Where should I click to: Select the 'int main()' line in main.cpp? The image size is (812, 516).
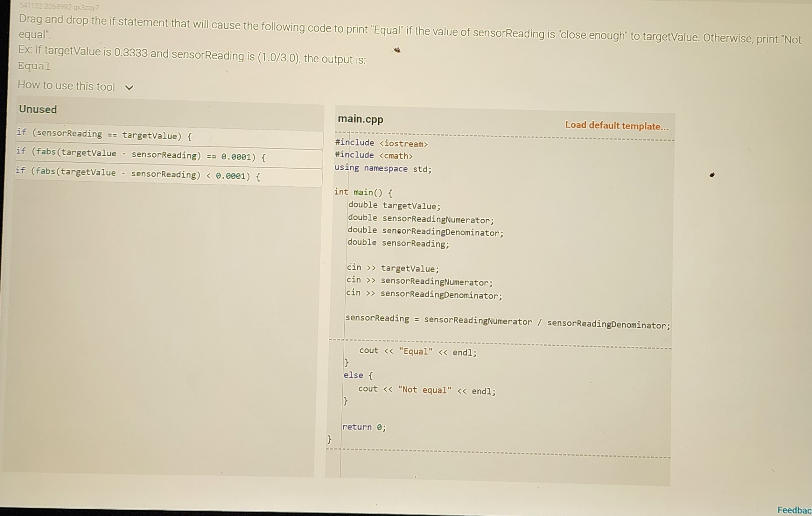tap(363, 192)
